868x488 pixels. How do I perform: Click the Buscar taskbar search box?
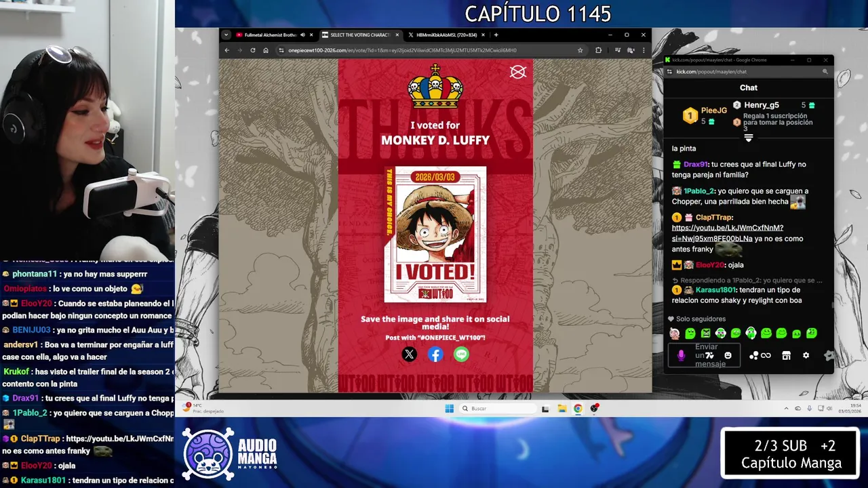coord(498,408)
